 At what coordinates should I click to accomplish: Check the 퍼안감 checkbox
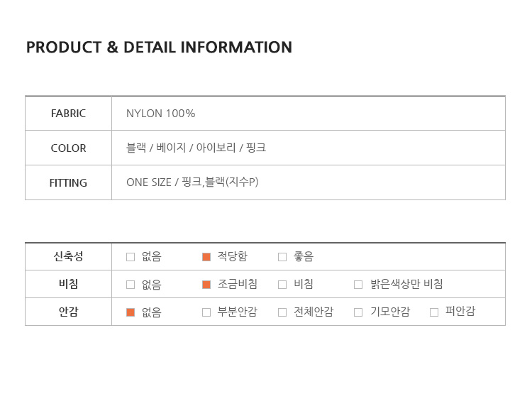(434, 312)
